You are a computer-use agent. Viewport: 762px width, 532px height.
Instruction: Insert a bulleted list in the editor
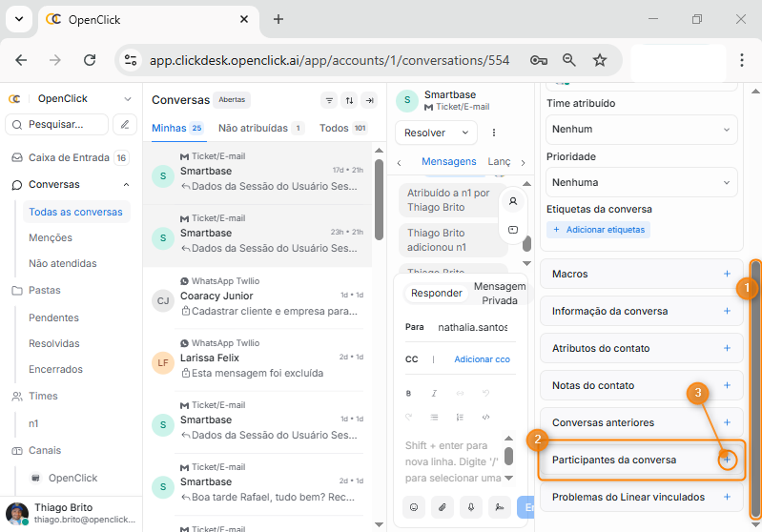pos(434,417)
